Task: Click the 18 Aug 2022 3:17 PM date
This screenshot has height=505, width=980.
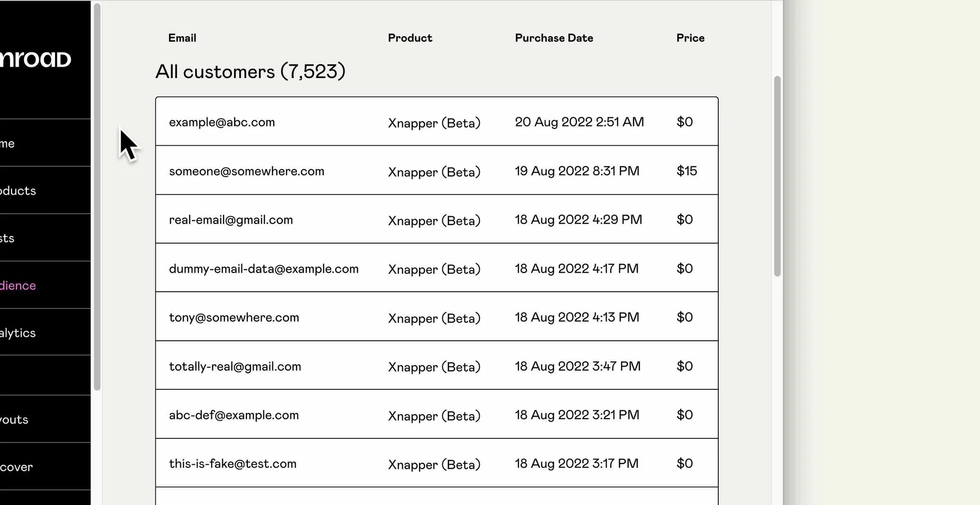Action: [x=577, y=463]
